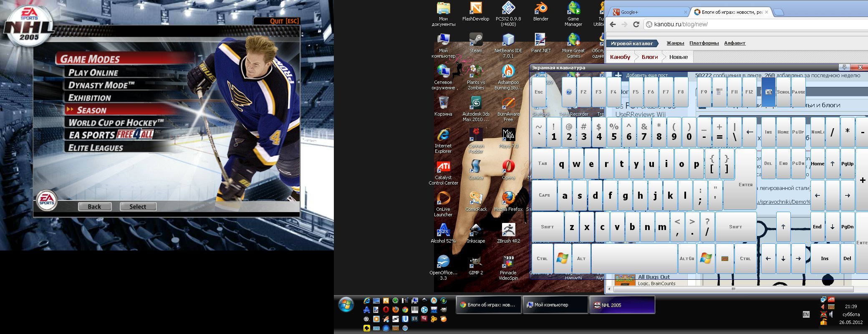Select the Steam desktop icon

[476, 43]
